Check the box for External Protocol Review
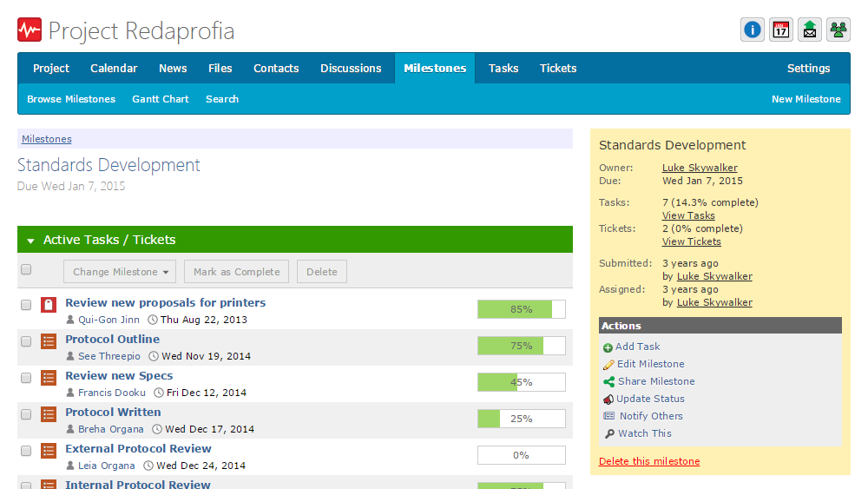 click(26, 452)
